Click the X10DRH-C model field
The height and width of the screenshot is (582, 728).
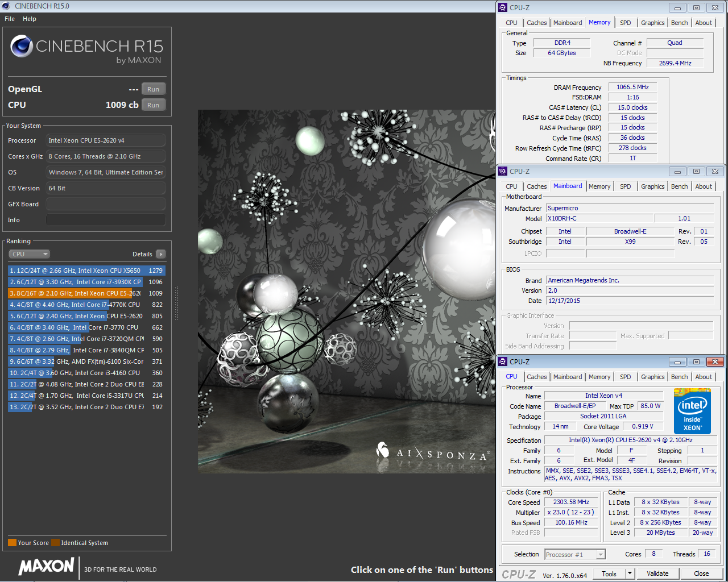[599, 218]
